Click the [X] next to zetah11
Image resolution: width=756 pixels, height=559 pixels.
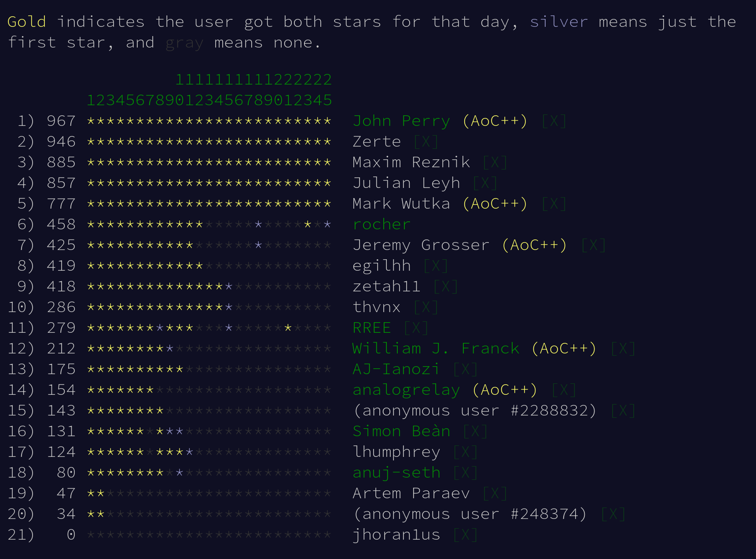445,287
